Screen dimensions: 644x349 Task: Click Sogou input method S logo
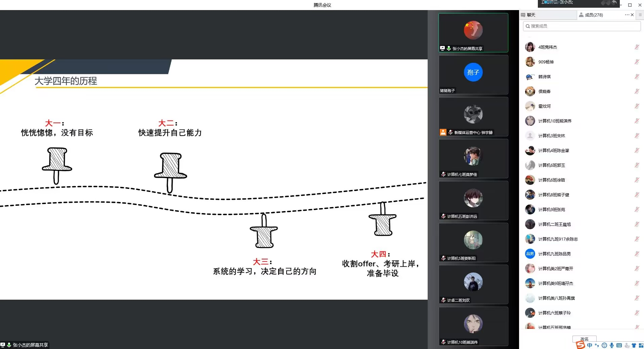pyautogui.click(x=580, y=345)
